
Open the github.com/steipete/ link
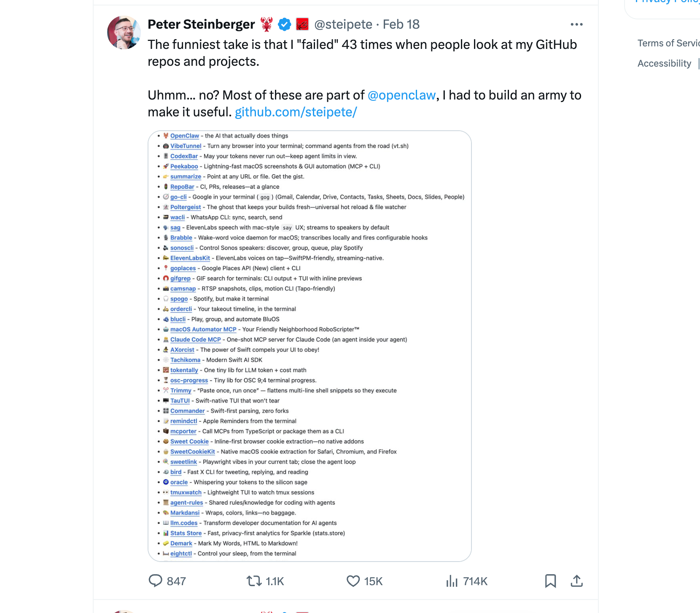point(296,112)
